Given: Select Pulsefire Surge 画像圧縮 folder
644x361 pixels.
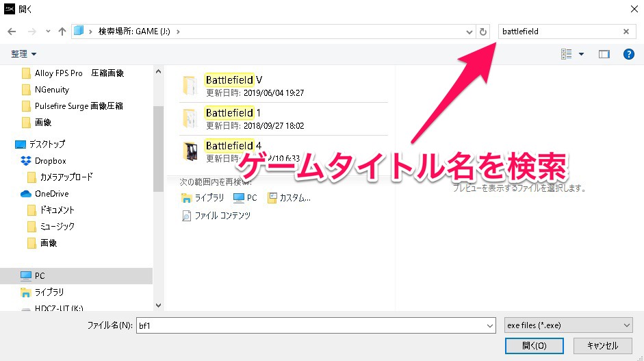Looking at the screenshot, I should (x=78, y=106).
